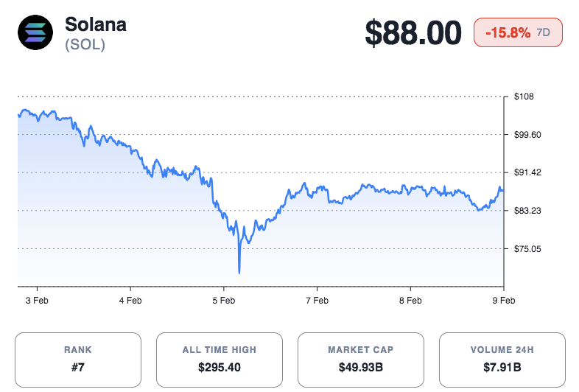The height and width of the screenshot is (392, 579).
Task: Click the (SOL) ticker symbol
Action: 85,44
